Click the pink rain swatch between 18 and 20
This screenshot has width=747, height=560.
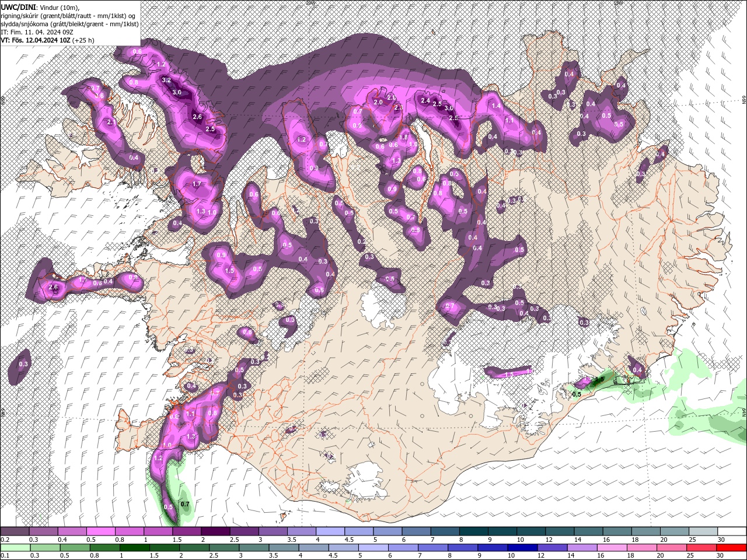(641, 548)
